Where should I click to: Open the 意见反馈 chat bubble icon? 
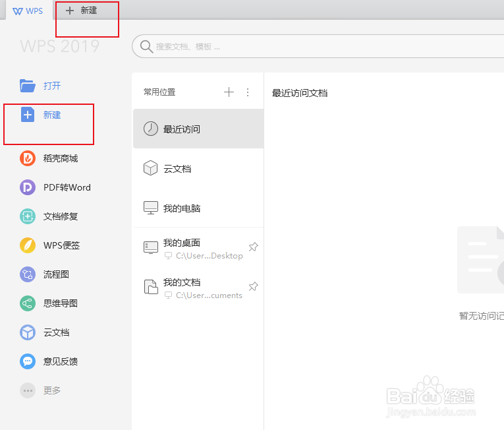point(28,361)
